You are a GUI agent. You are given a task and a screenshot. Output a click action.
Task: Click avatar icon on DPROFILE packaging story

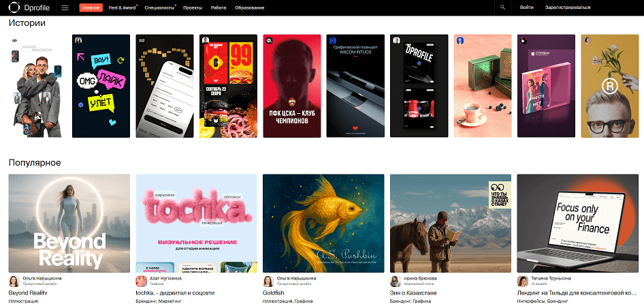coord(396,40)
